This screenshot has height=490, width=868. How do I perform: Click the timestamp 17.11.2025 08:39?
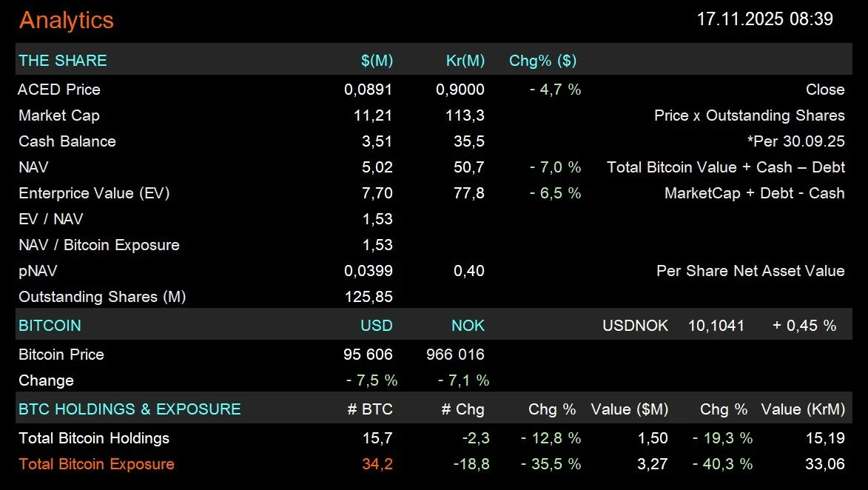tap(764, 19)
